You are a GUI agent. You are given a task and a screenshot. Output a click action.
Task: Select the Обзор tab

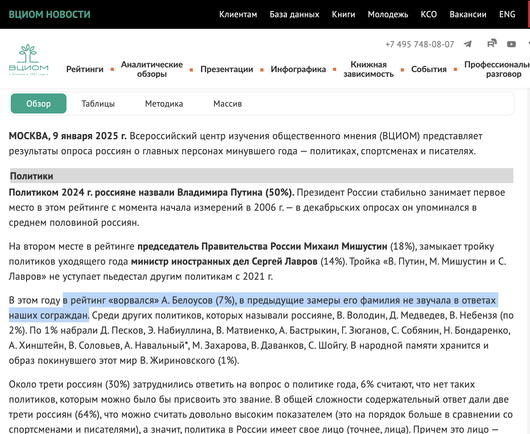tap(39, 103)
